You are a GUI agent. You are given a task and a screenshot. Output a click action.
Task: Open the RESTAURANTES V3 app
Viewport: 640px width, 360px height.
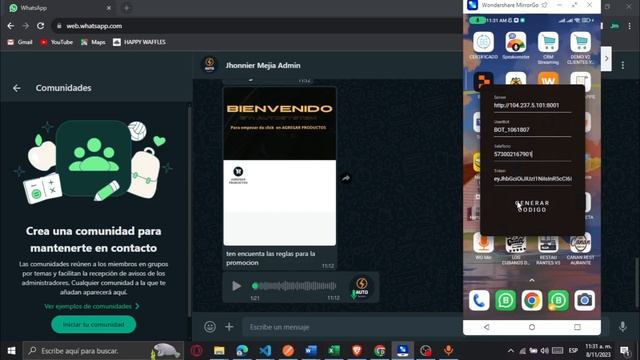(548, 249)
